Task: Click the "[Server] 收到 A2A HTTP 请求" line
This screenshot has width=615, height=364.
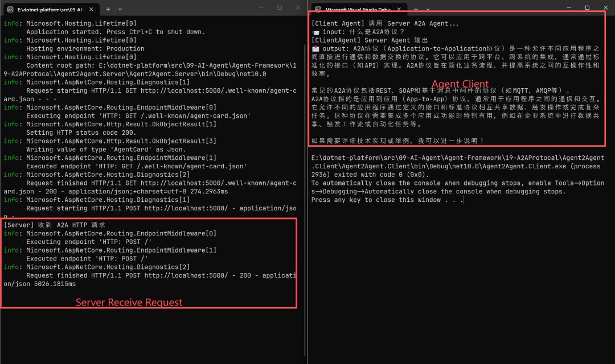Action: (54, 225)
